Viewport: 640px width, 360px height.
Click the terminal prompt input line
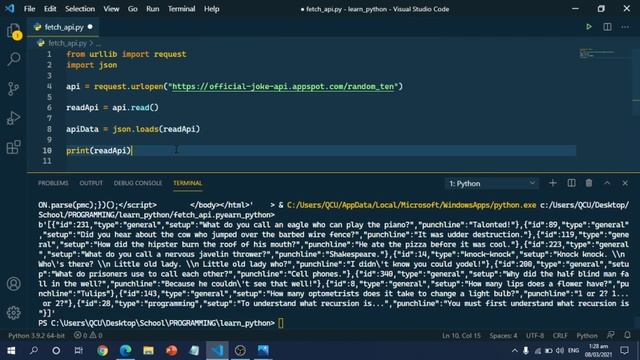pos(160,323)
